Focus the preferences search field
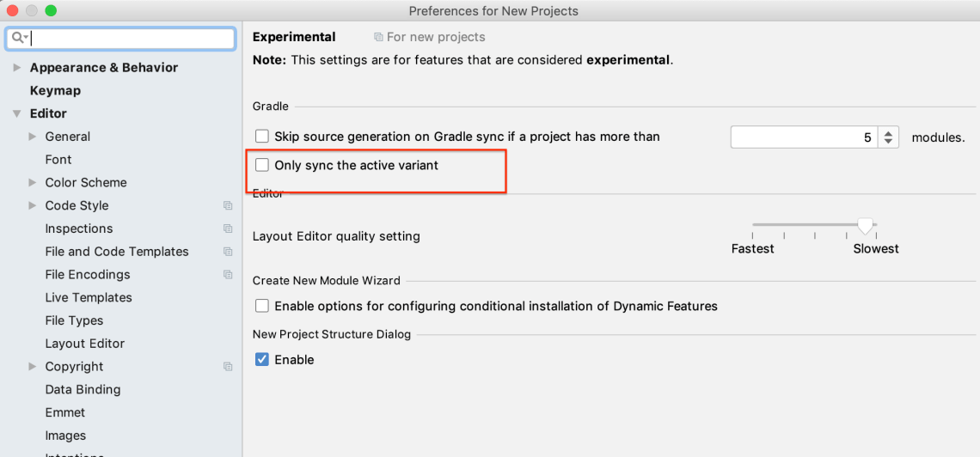The height and width of the screenshot is (457, 980). (x=129, y=38)
